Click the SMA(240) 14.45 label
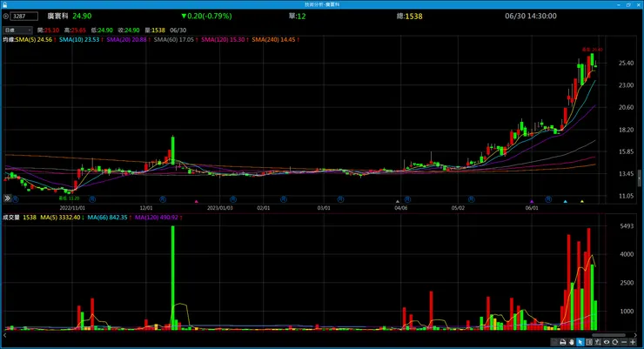The height and width of the screenshot is (349, 644). pos(273,40)
